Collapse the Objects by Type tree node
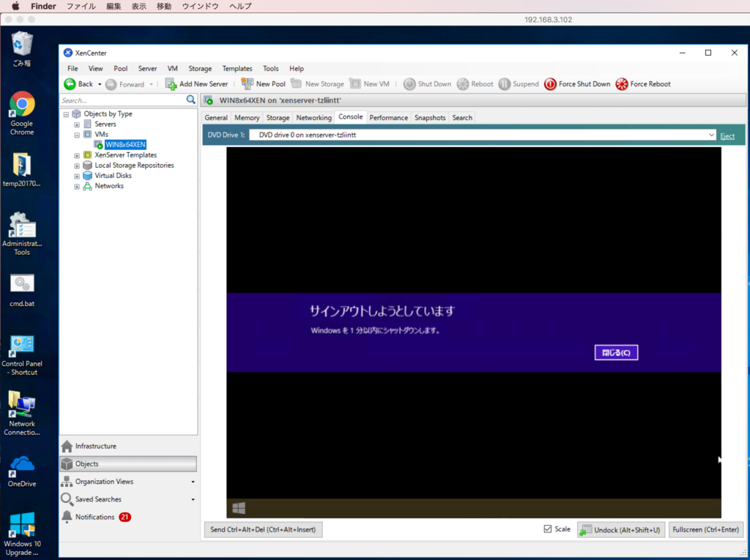Viewport: 750px width, 560px height. pos(66,114)
